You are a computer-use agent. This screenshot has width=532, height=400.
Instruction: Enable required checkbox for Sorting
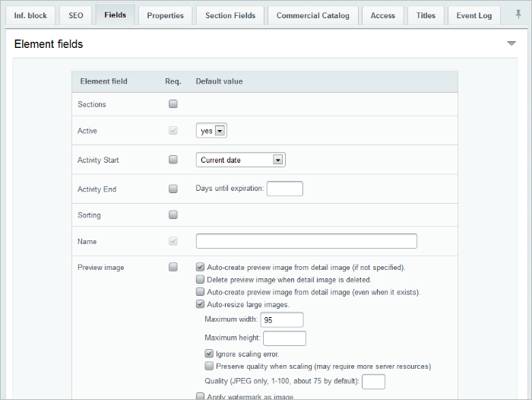click(x=173, y=214)
